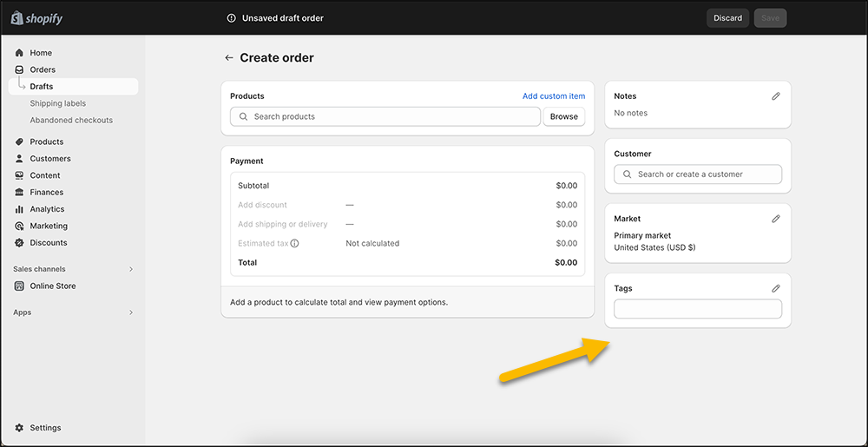
Task: Edit Notes using the pencil icon
Action: click(x=776, y=96)
